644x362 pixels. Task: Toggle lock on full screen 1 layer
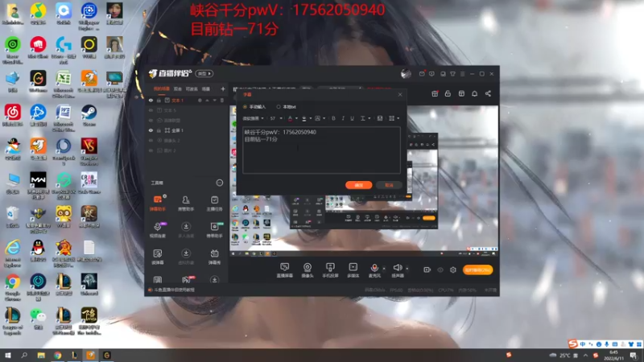tap(159, 130)
